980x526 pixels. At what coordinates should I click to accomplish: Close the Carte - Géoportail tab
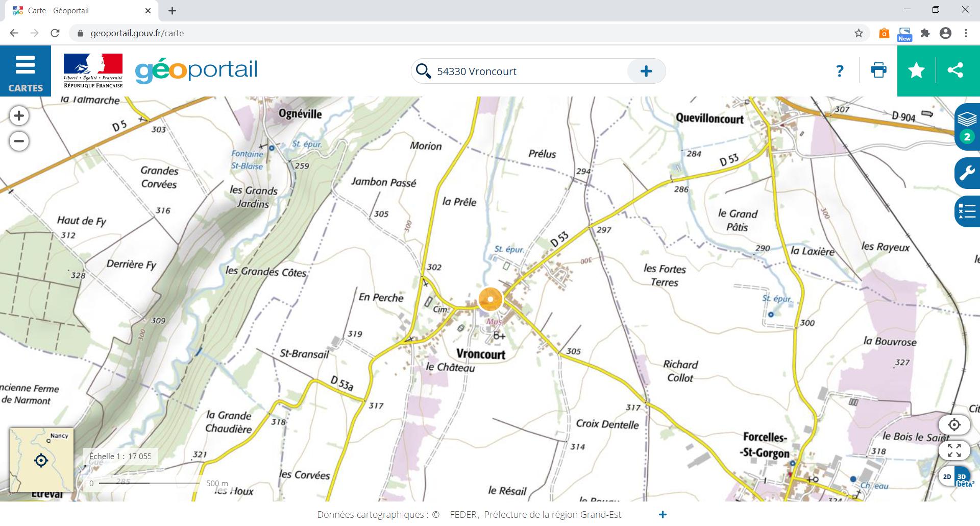(148, 11)
